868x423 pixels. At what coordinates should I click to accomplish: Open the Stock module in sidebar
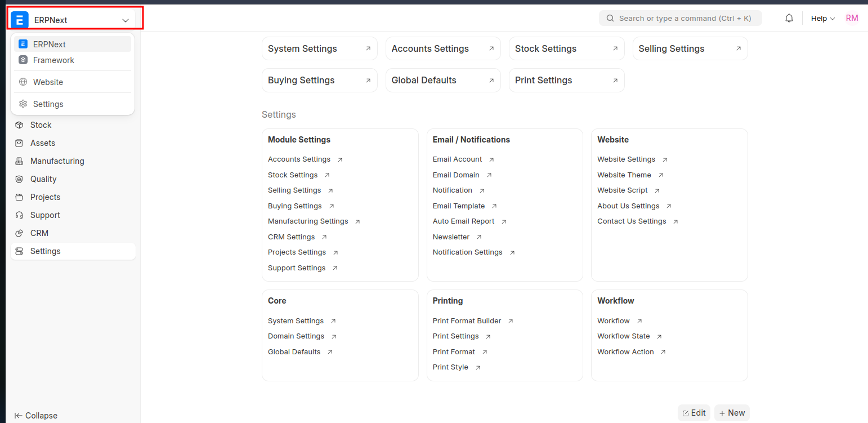click(x=73, y=125)
